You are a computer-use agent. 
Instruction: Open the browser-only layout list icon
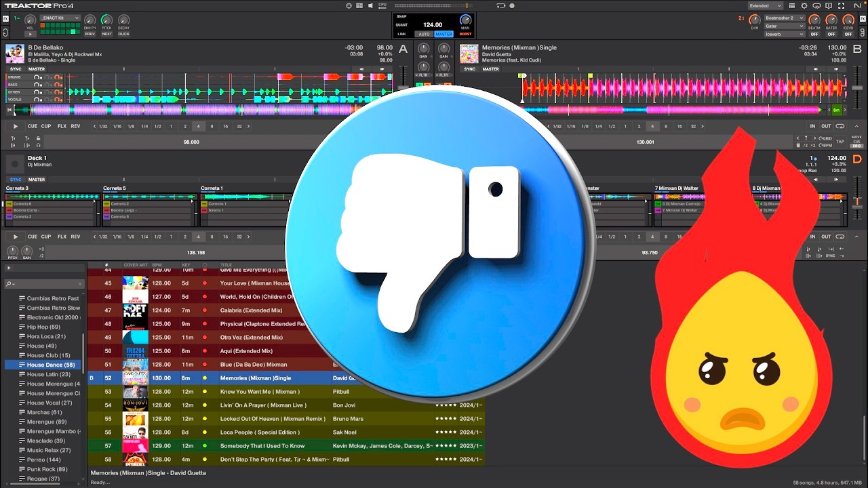point(793,5)
